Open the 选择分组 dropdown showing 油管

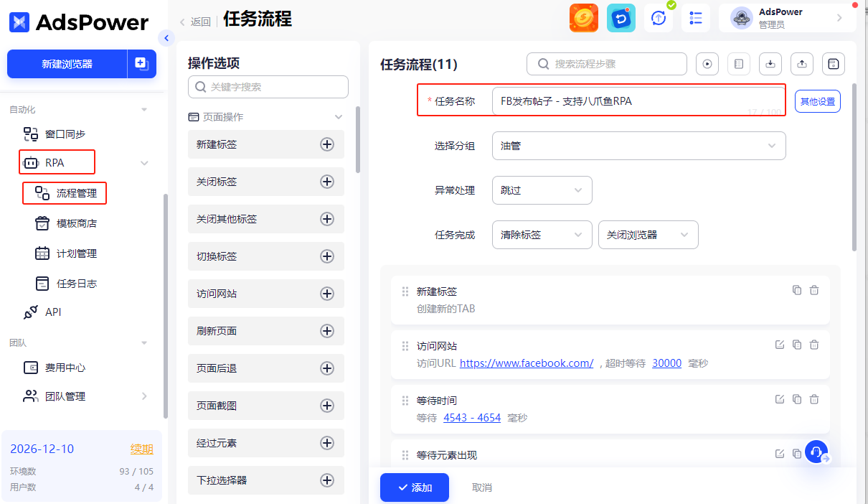(x=639, y=146)
